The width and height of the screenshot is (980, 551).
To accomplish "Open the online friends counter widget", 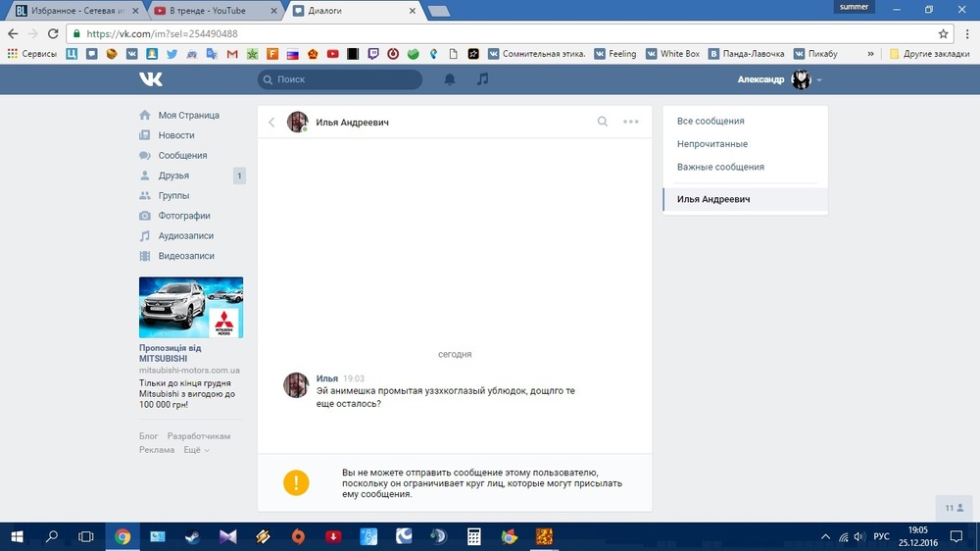I will pos(954,508).
